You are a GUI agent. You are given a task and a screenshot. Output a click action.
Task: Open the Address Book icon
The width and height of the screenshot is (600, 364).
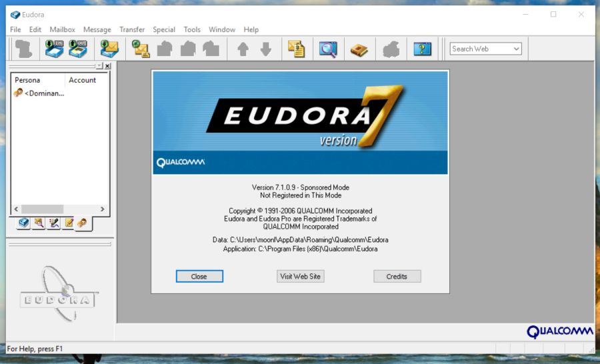(x=360, y=49)
